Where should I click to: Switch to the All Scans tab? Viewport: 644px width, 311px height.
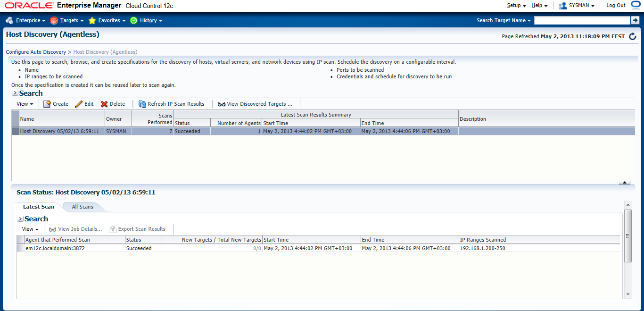coord(83,207)
